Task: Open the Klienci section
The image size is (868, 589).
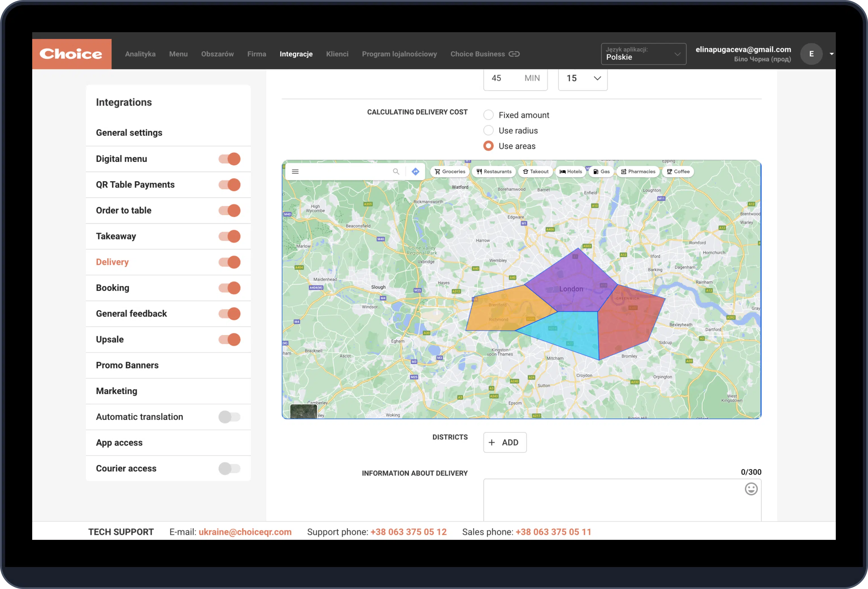Action: click(x=337, y=54)
